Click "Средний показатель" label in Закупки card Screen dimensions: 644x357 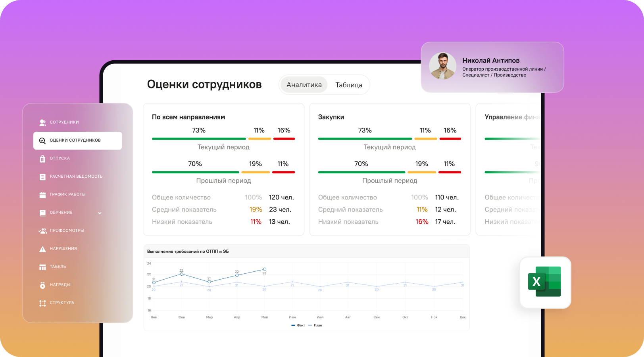[350, 209]
